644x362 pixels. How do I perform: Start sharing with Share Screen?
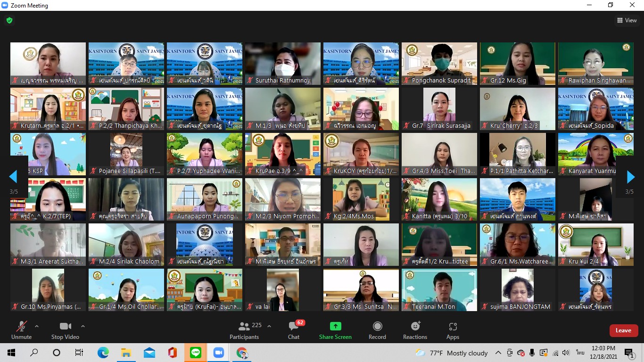click(335, 330)
